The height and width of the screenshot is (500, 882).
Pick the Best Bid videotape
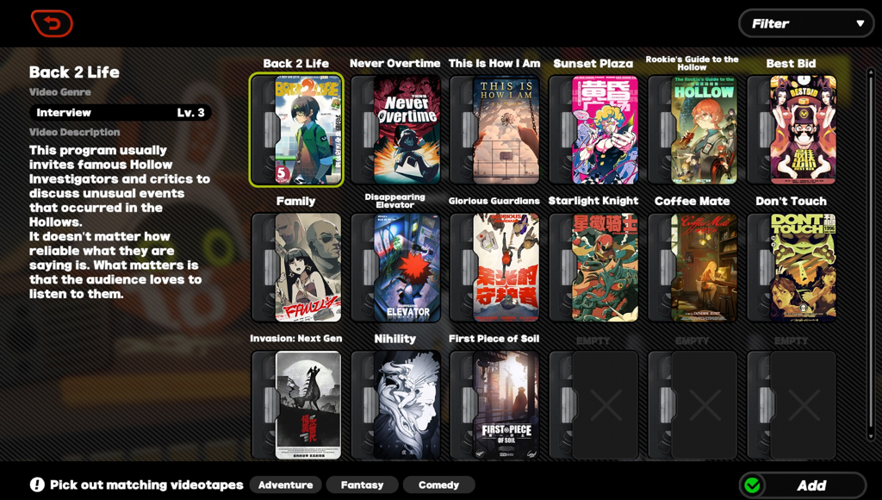(792, 130)
